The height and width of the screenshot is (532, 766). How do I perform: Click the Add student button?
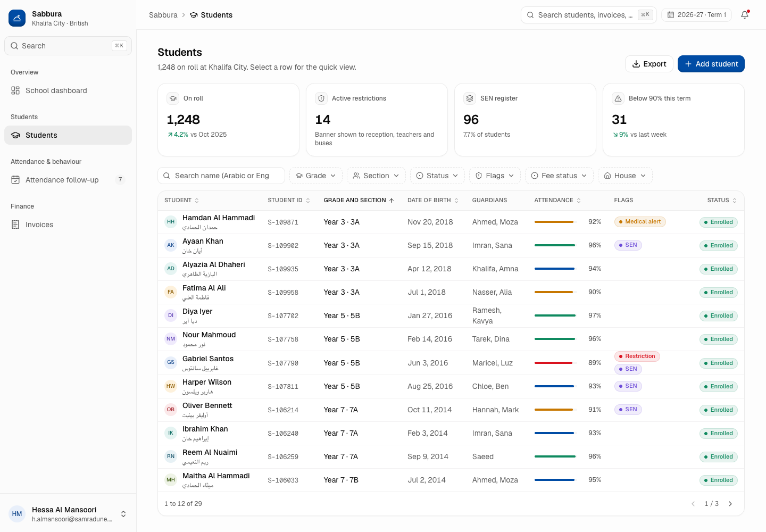[711, 64]
